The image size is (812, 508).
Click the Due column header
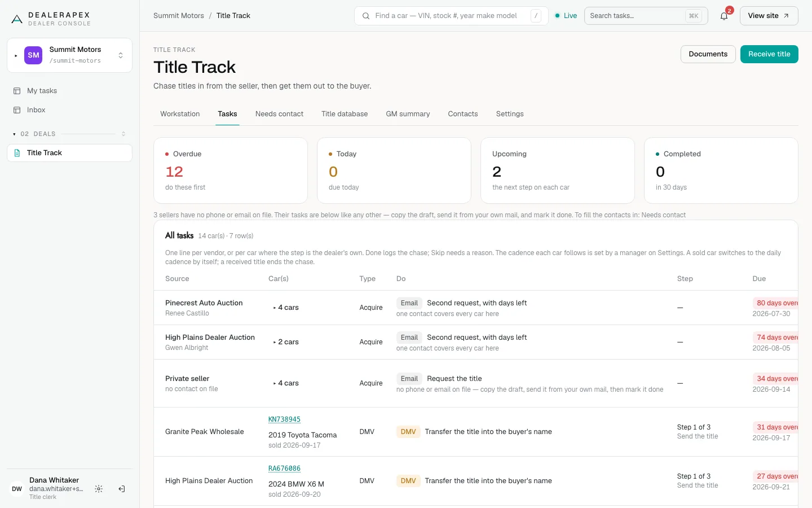[759, 279]
